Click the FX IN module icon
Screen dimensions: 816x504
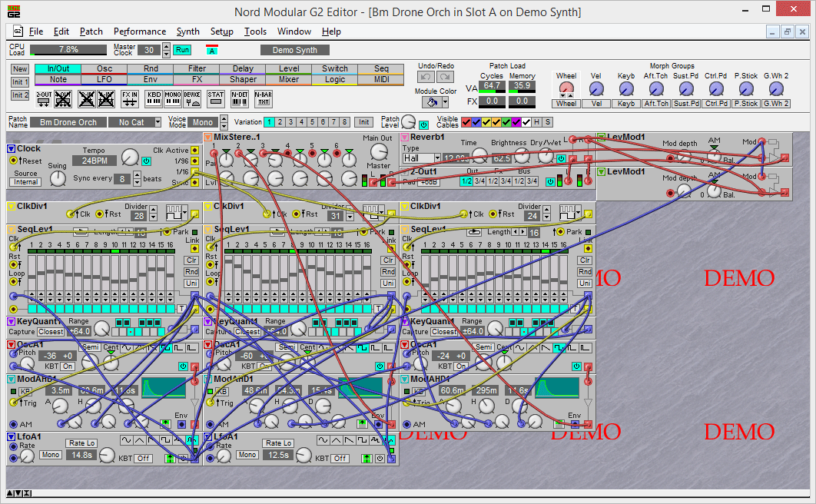point(130,98)
